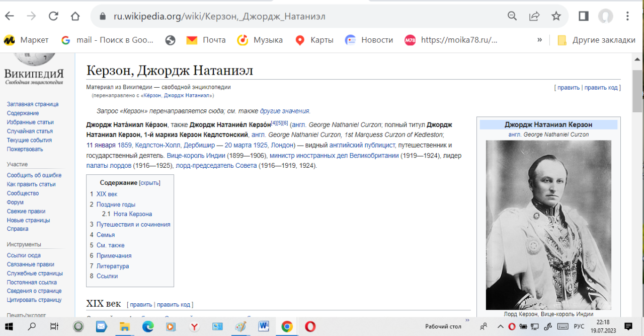The height and width of the screenshot is (336, 644).
Task: Switch the РУС input language indicator
Action: pos(579,326)
